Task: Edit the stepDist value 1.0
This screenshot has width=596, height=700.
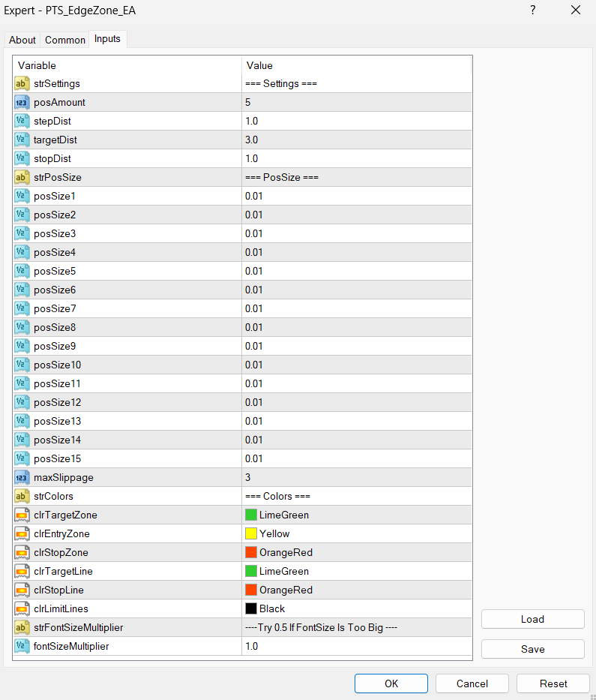Action: point(356,121)
